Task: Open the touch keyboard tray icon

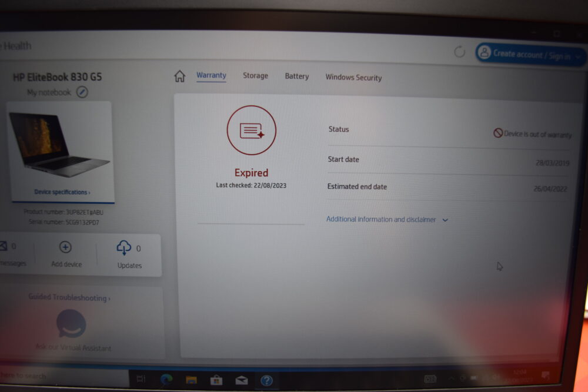Action: click(430, 379)
